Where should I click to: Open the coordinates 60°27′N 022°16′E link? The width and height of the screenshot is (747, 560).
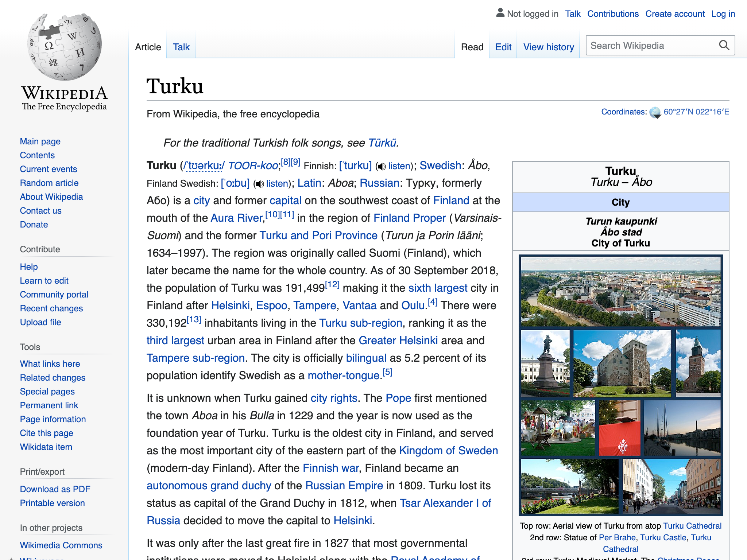pyautogui.click(x=696, y=112)
